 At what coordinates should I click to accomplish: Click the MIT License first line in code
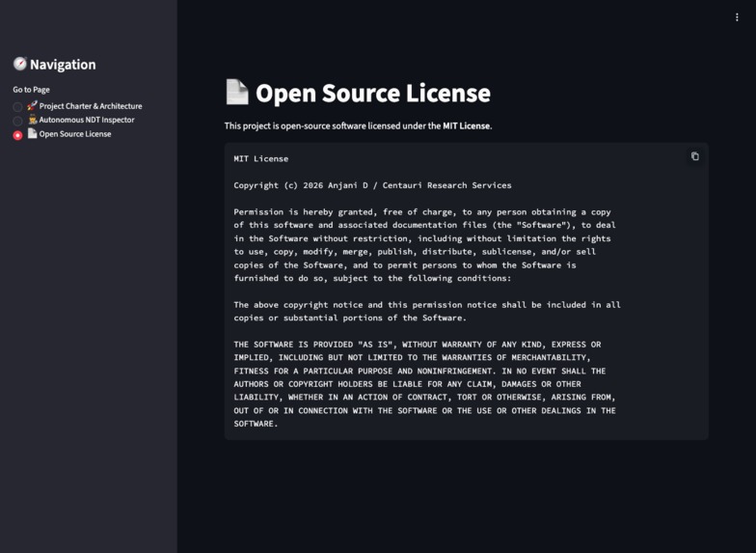tap(260, 158)
